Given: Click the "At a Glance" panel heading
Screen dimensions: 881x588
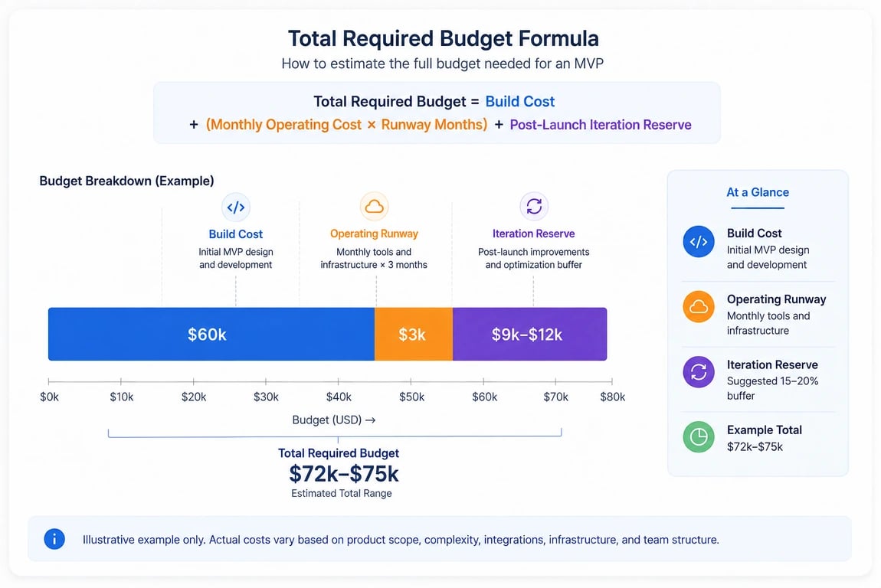Looking at the screenshot, I should coord(758,192).
